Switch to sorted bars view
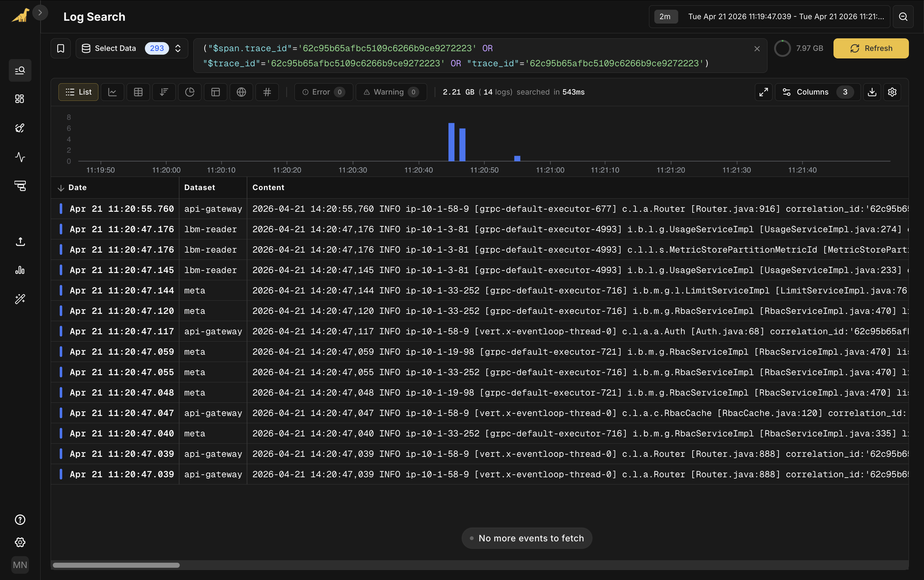 pos(164,92)
